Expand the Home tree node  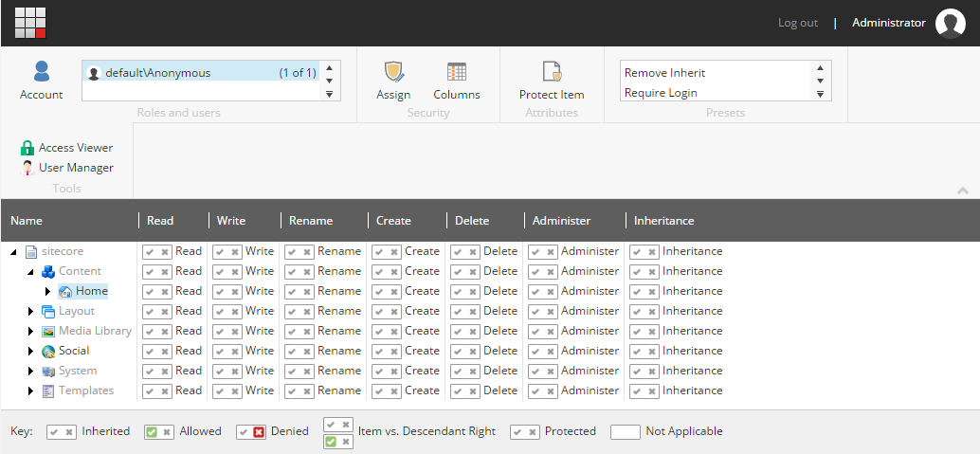pos(48,291)
